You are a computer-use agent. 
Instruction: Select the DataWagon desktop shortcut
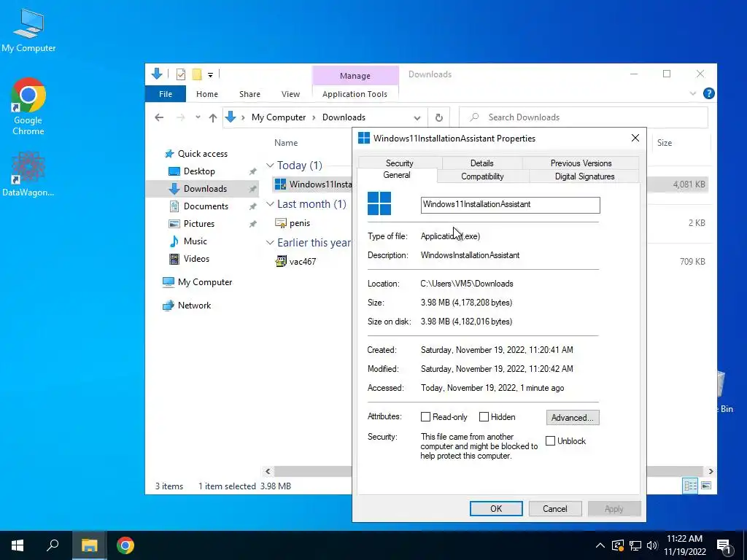pos(28,174)
